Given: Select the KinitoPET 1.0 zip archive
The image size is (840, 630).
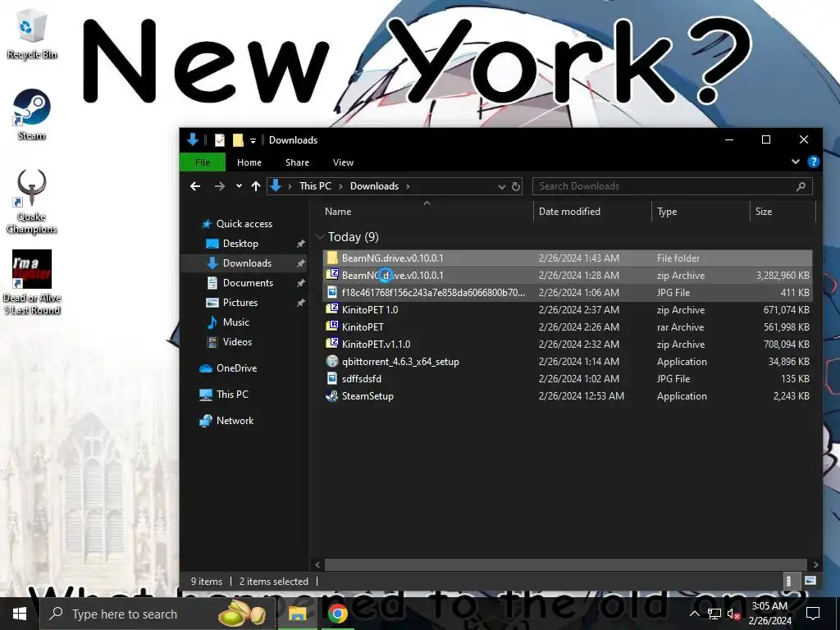Looking at the screenshot, I should pyautogui.click(x=568, y=309).
